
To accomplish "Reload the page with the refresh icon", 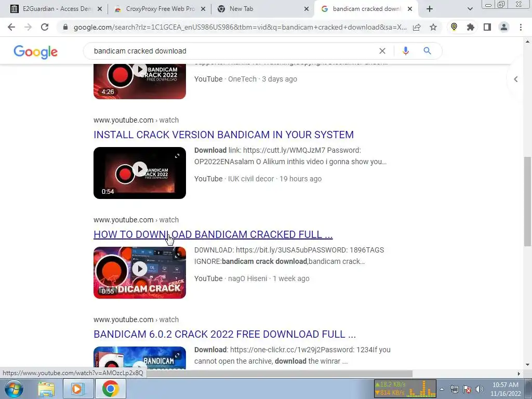I will click(x=45, y=27).
